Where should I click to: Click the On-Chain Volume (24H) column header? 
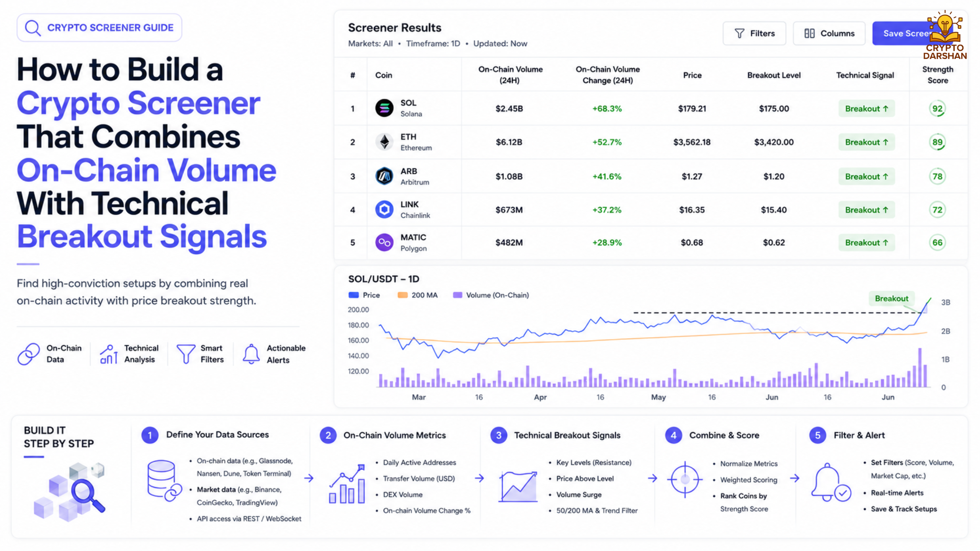click(x=510, y=75)
